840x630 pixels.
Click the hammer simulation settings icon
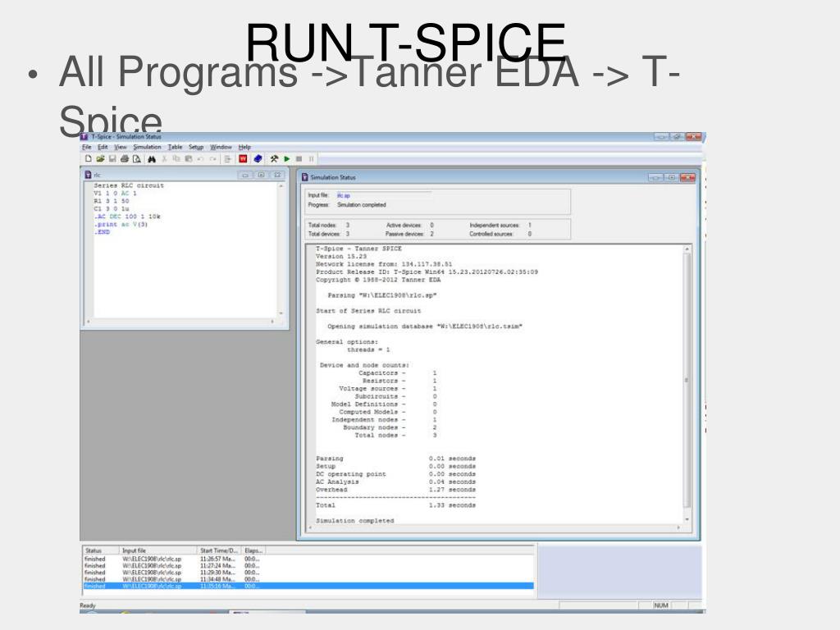pyautogui.click(x=274, y=158)
